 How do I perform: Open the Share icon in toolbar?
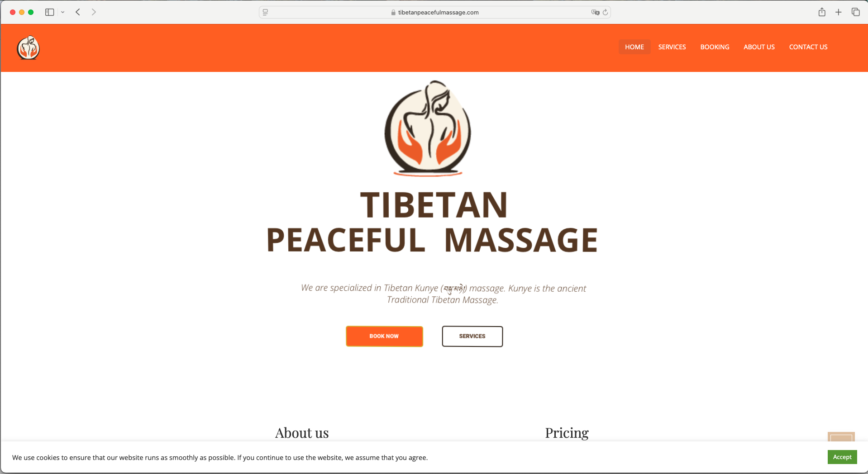point(822,12)
